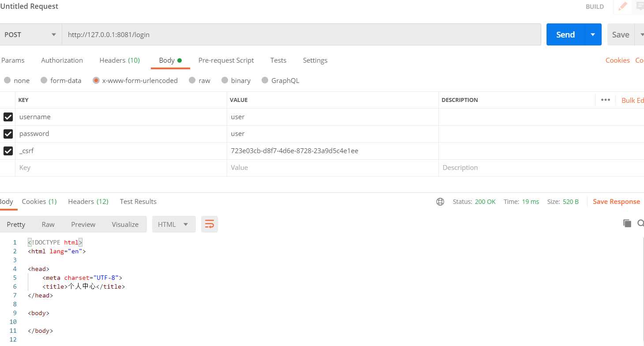Open the response Headers (12) tab

tap(88, 202)
